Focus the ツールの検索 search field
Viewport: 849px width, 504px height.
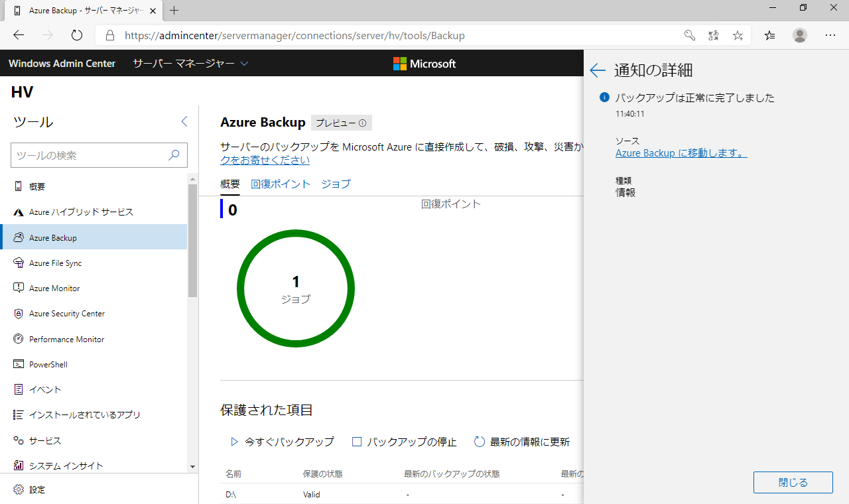tap(99, 155)
